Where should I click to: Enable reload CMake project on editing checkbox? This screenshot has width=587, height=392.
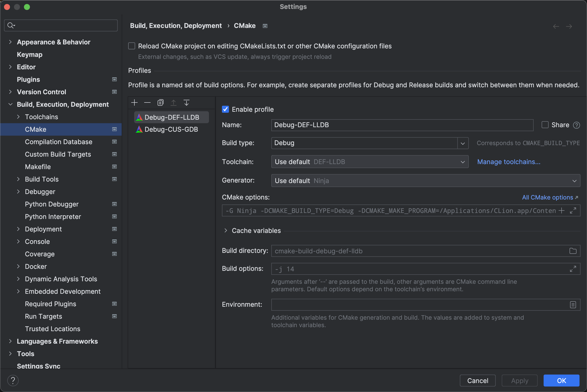tap(132, 46)
